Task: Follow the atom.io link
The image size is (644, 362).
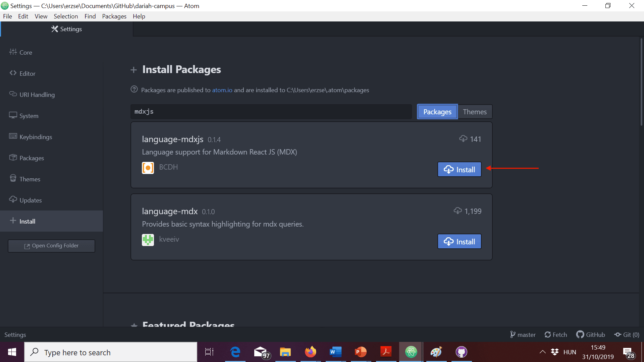Action: [222, 90]
